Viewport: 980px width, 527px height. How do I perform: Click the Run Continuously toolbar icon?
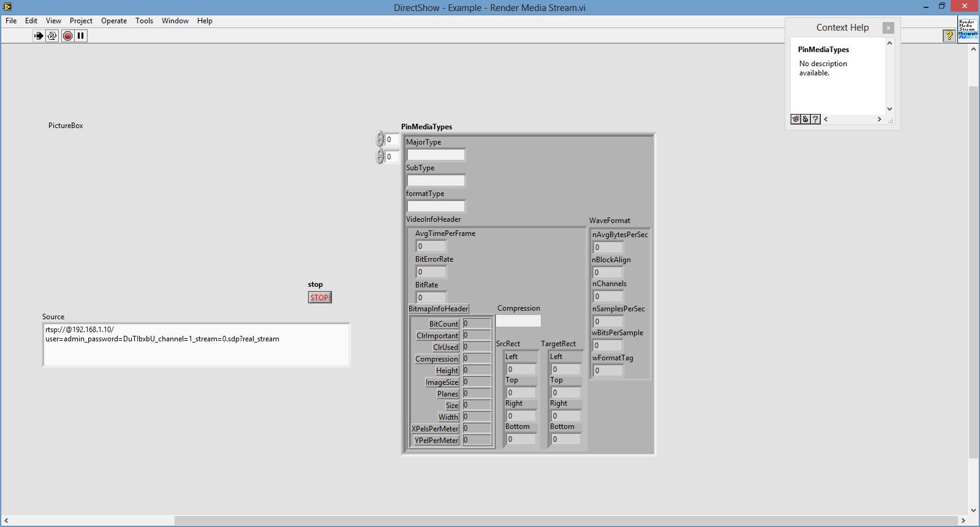[52, 36]
